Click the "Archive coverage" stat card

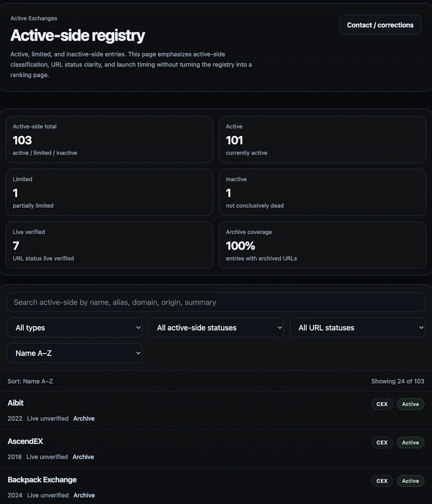[x=322, y=244]
